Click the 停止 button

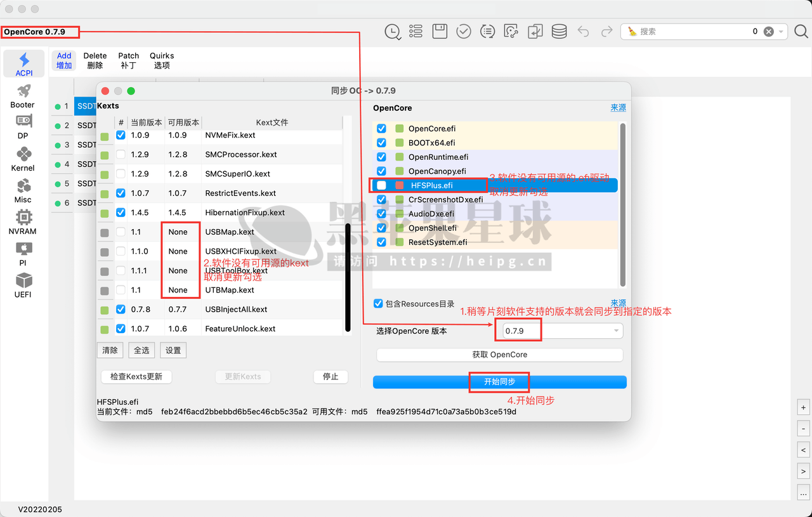[331, 377]
